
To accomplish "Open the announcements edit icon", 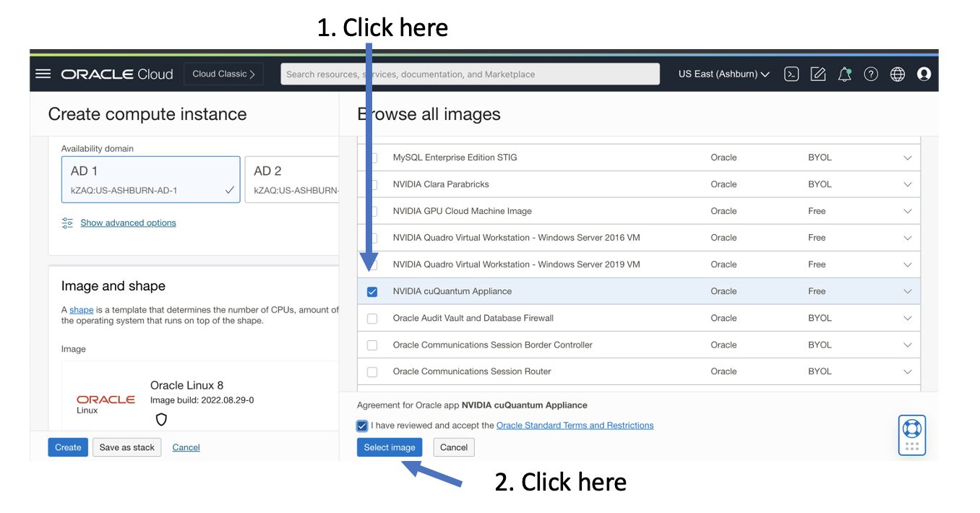I will 818,74.
